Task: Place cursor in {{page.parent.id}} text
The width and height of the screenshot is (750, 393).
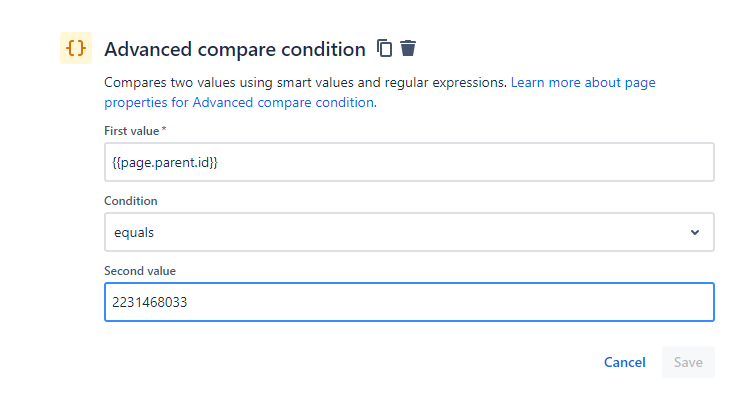Action: point(165,163)
